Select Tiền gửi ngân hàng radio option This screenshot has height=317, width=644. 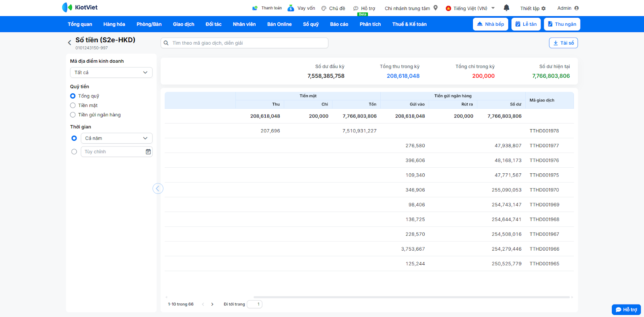(x=73, y=115)
